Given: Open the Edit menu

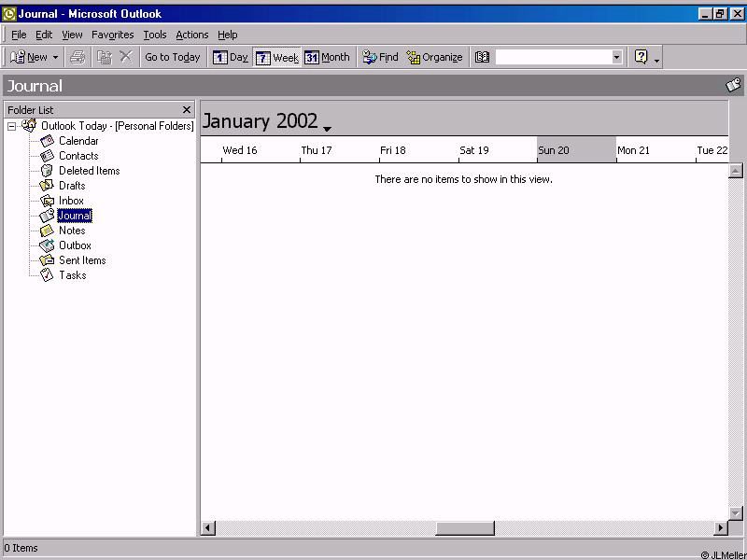Looking at the screenshot, I should pos(44,35).
